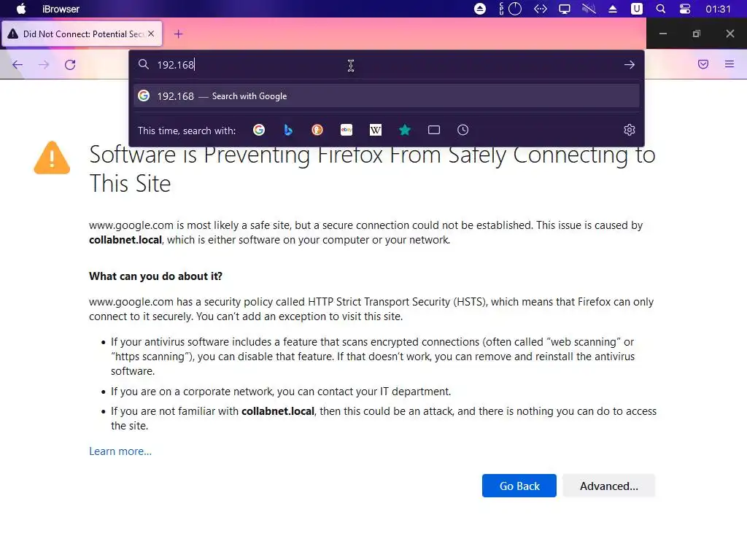Click the eject icon in menu bar

click(x=613, y=9)
